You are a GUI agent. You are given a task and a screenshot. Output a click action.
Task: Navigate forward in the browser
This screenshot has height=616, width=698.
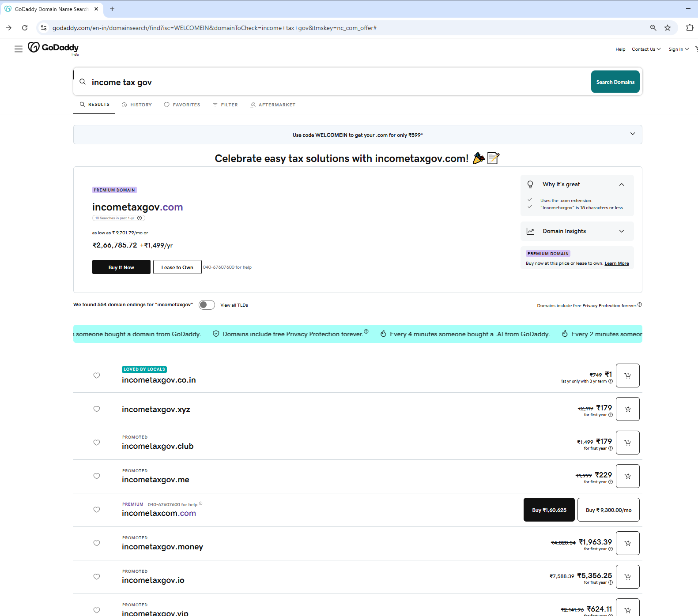tap(9, 28)
